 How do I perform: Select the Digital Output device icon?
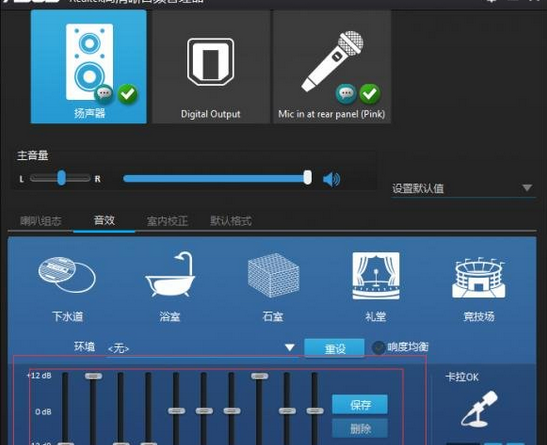(x=211, y=66)
